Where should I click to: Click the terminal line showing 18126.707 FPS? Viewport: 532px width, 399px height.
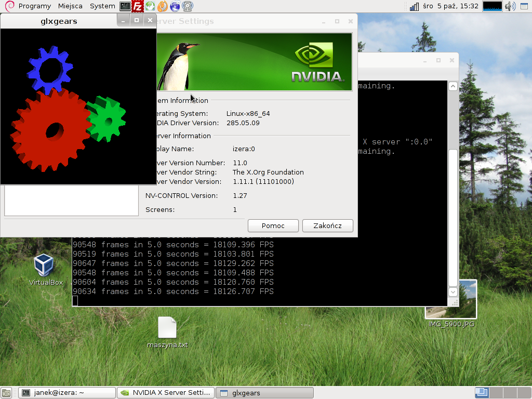point(173,291)
